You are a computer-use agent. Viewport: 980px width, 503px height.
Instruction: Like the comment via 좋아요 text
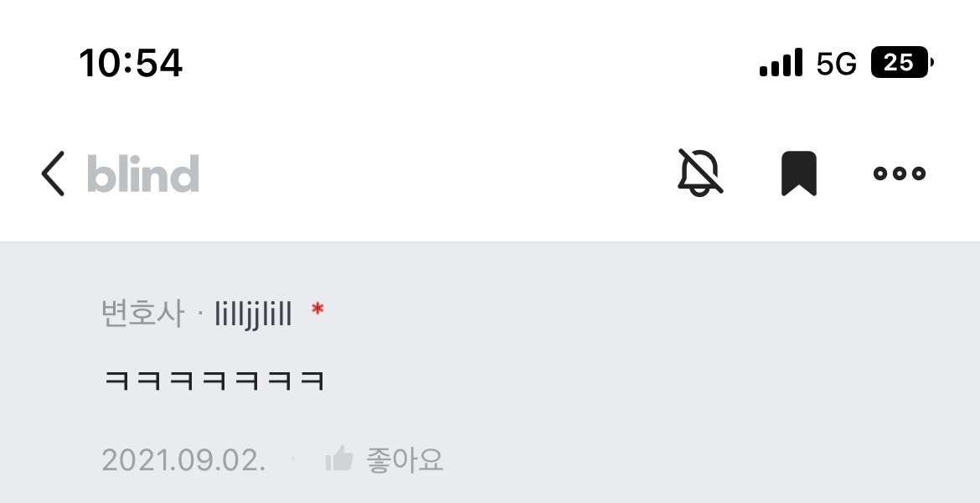(x=405, y=460)
